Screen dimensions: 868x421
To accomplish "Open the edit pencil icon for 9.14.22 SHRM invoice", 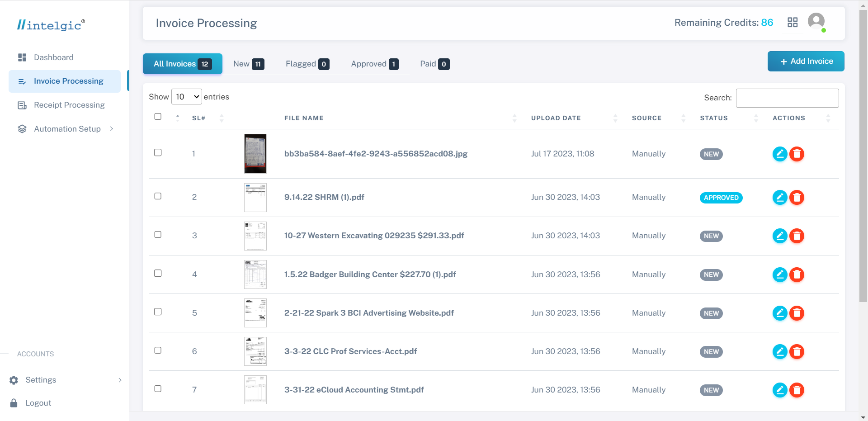I will [779, 197].
